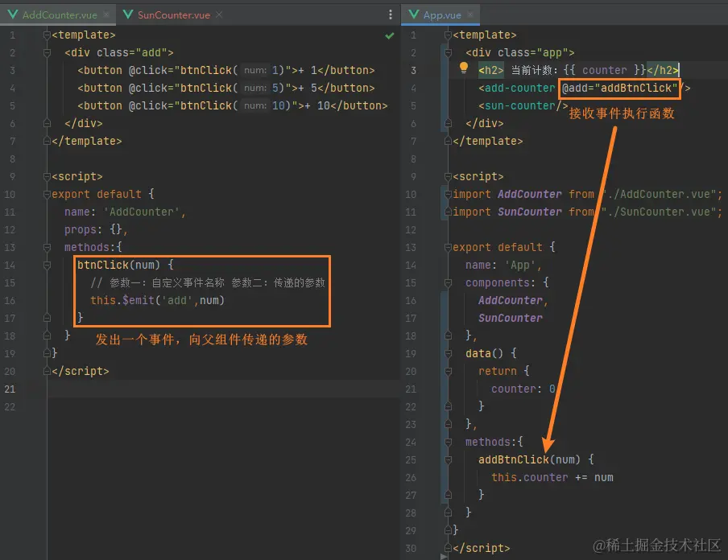This screenshot has height=560, width=728.
Task: Select the App.vue tab
Action: click(x=442, y=14)
